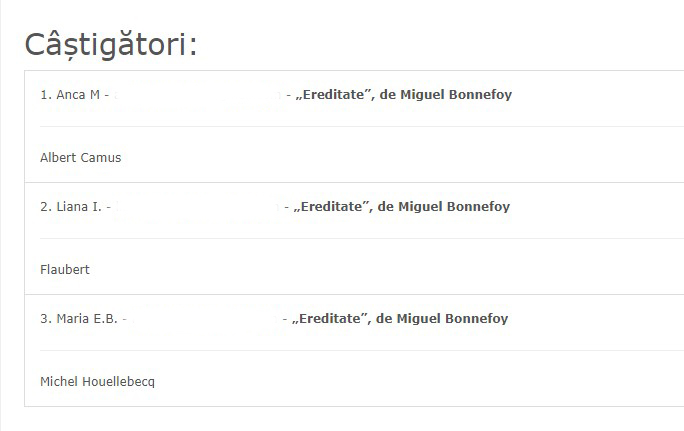The height and width of the screenshot is (431, 684).
Task: Click the "Flaubert" text
Action: coord(65,270)
